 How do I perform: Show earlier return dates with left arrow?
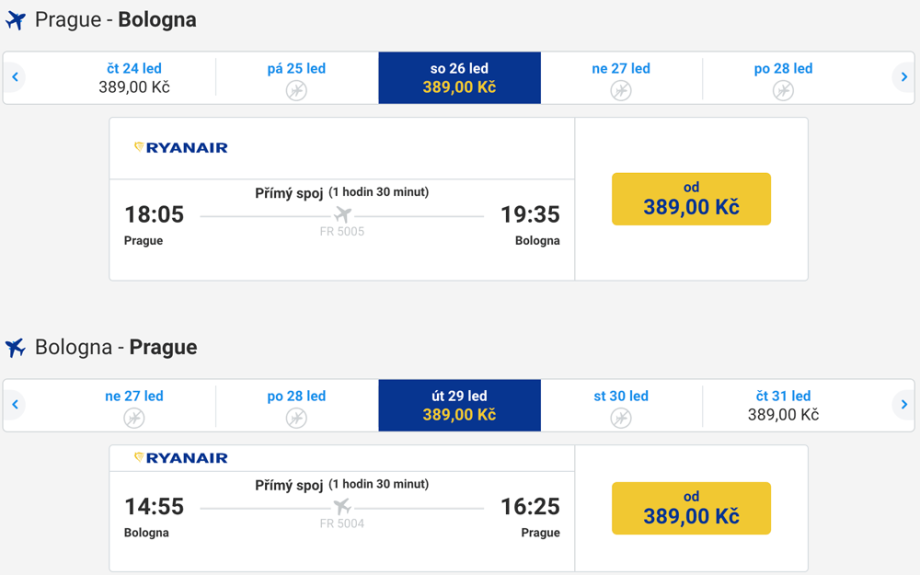15,405
